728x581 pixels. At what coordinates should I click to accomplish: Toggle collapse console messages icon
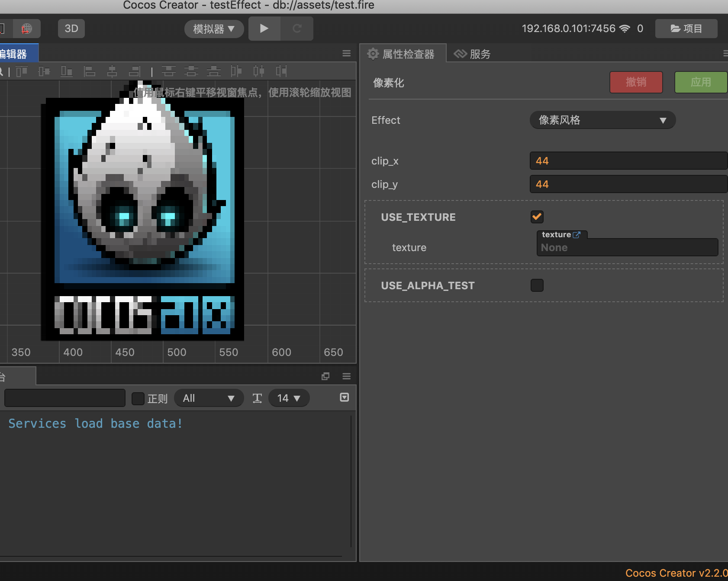click(x=345, y=397)
